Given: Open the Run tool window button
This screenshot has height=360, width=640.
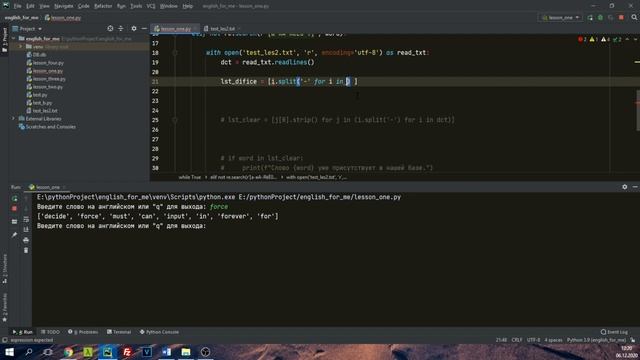Looking at the screenshot, I should (x=23, y=332).
